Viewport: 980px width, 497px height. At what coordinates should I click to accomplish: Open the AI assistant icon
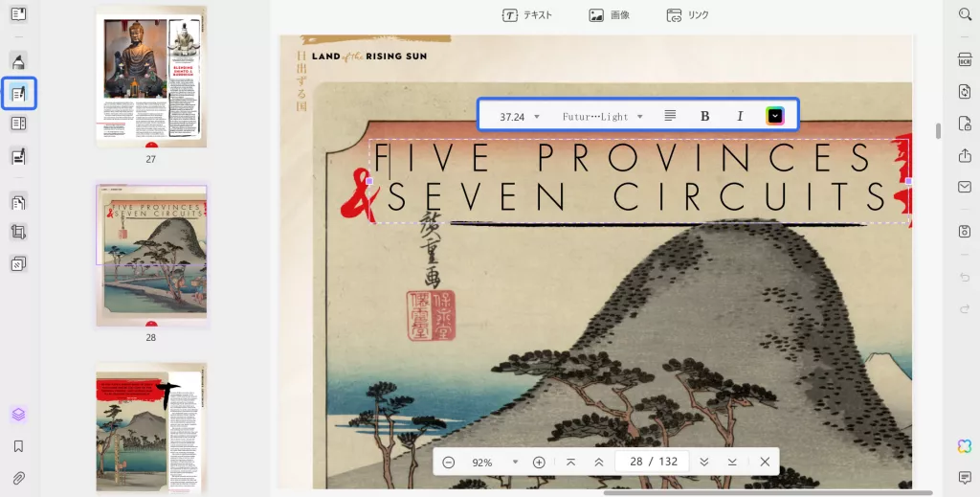click(x=965, y=445)
